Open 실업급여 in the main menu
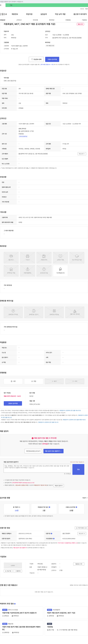The width and height of the screenshot is (88, 644). coord(44,14)
